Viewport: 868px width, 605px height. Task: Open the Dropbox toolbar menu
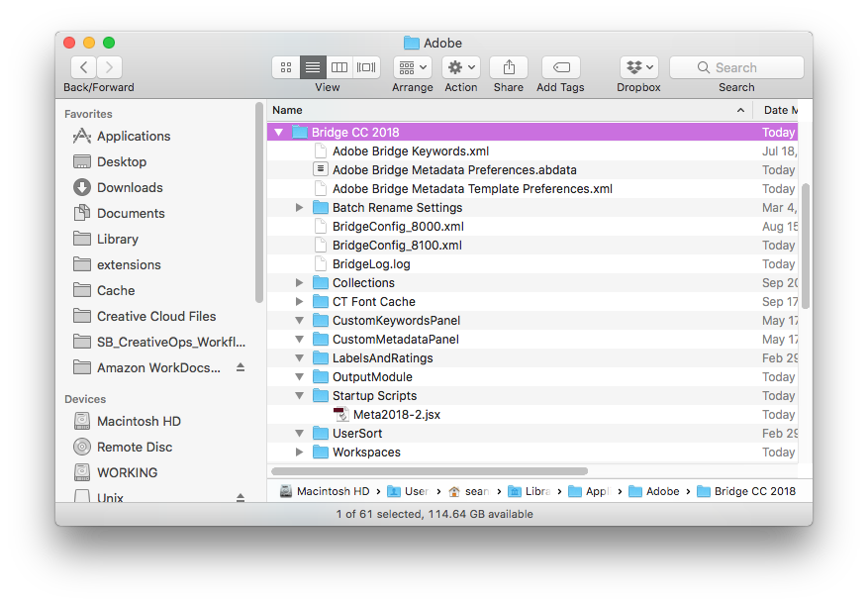(x=638, y=67)
